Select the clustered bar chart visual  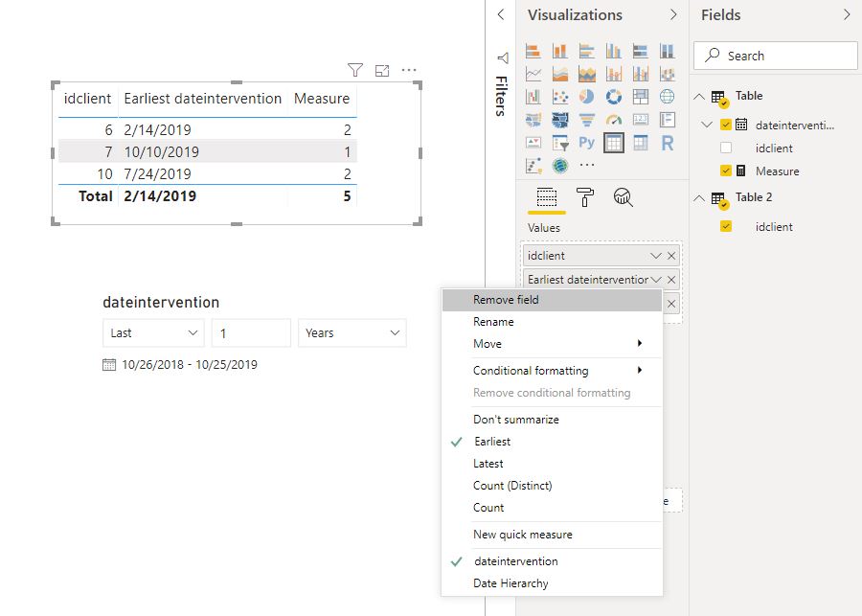[x=587, y=51]
